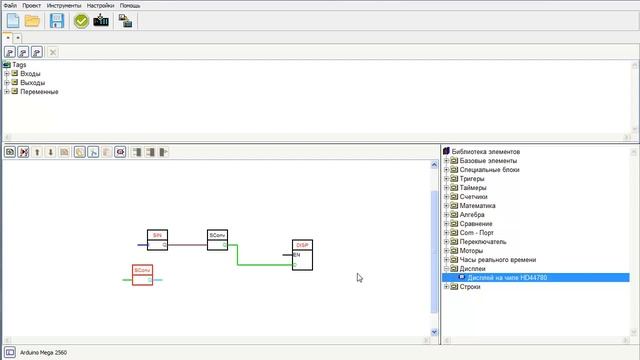640x360 pixels.
Task: Click the controller icon in the status bar
Action: point(10,352)
